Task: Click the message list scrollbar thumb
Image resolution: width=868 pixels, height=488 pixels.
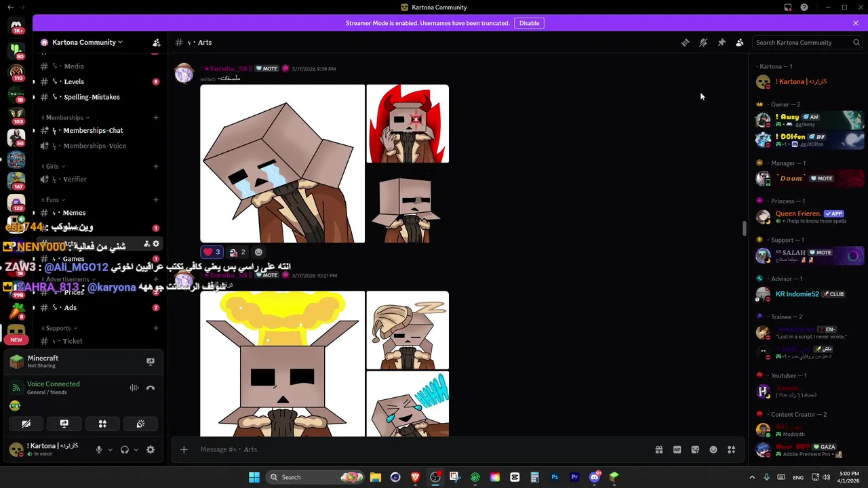Action: click(x=744, y=228)
